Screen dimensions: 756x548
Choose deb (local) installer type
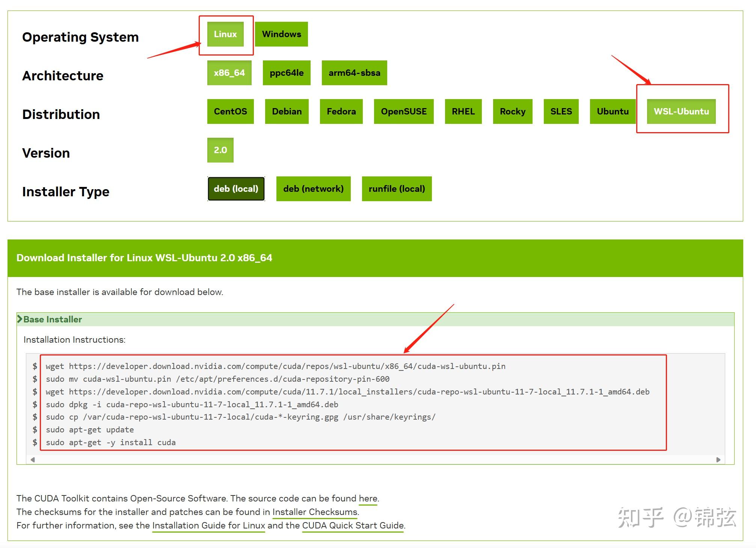[236, 189]
